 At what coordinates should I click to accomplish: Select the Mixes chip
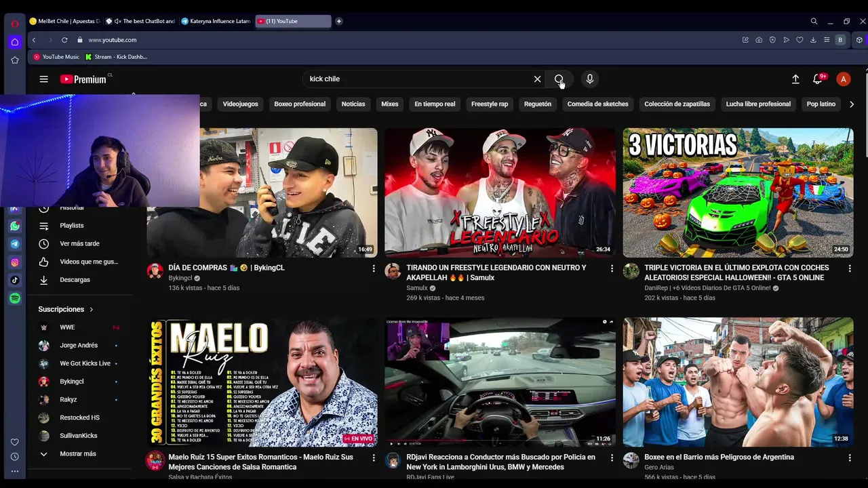tap(390, 104)
